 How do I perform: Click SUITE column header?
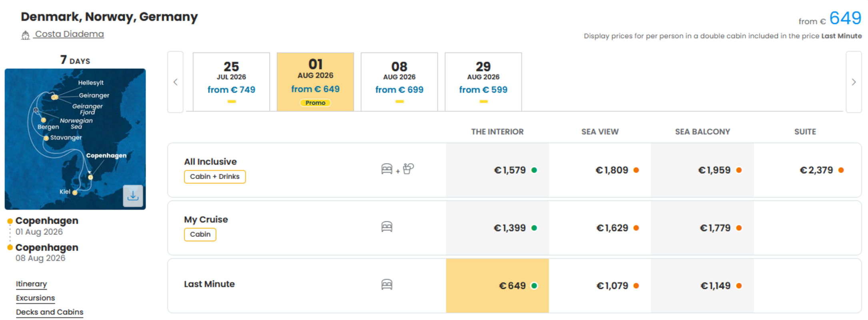805,132
